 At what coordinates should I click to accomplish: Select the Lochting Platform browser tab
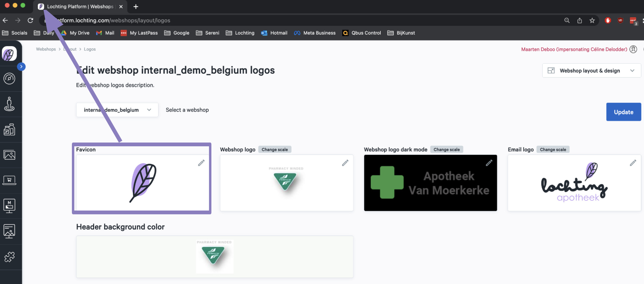80,6
